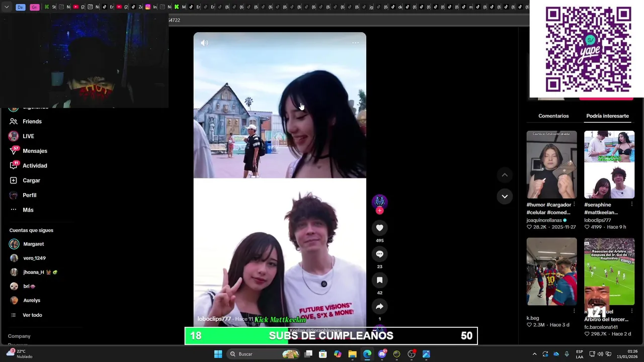Click the taskbar Buscar search box

point(263,354)
